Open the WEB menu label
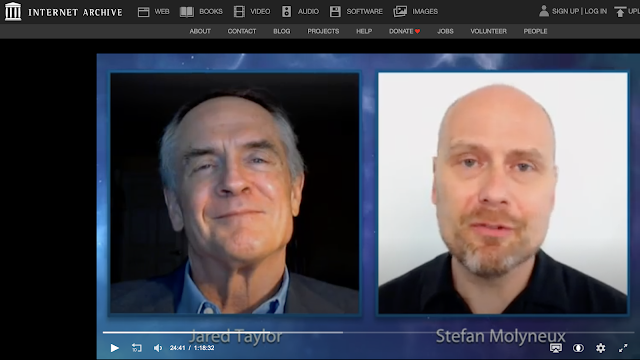This screenshot has width=640, height=360. pyautogui.click(x=162, y=11)
